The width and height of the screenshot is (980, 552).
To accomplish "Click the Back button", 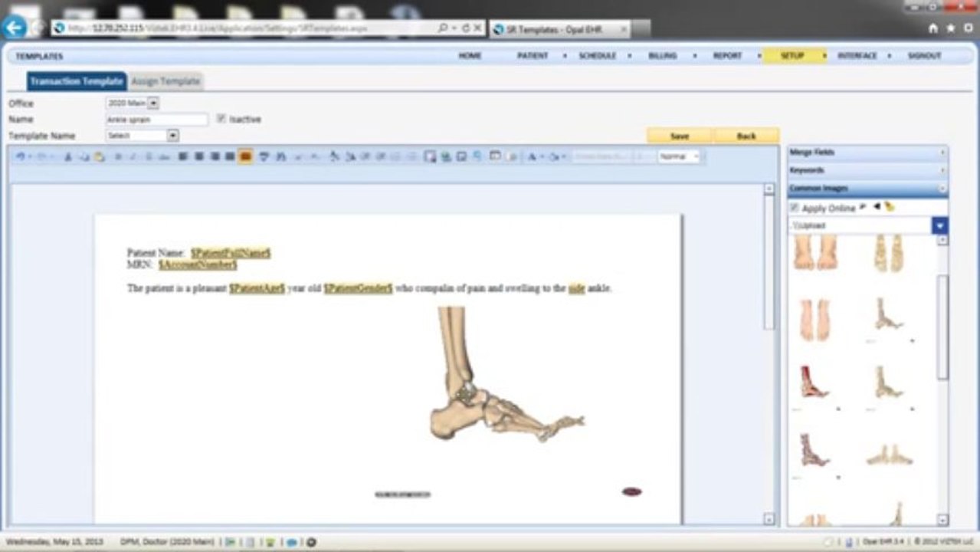I will (746, 136).
